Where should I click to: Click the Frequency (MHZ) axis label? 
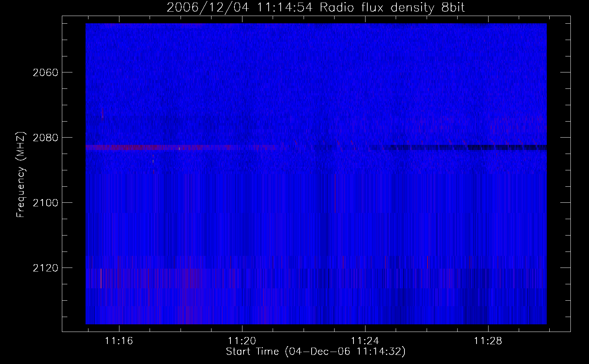coord(21,175)
